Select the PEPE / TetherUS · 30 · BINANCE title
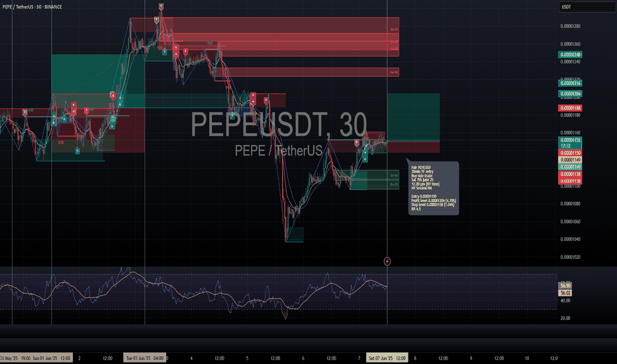Screen dimensions: 617x364 [x=32, y=7]
